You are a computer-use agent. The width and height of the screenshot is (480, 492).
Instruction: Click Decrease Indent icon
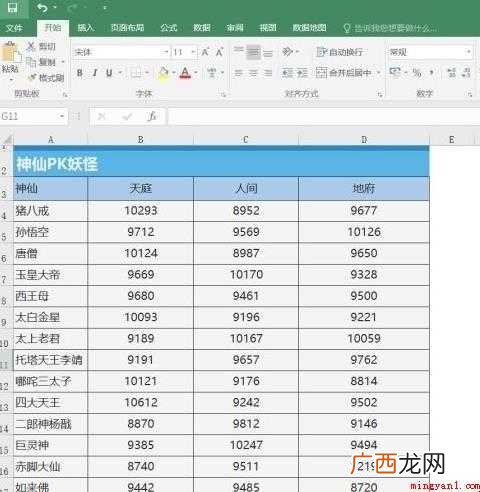287,73
